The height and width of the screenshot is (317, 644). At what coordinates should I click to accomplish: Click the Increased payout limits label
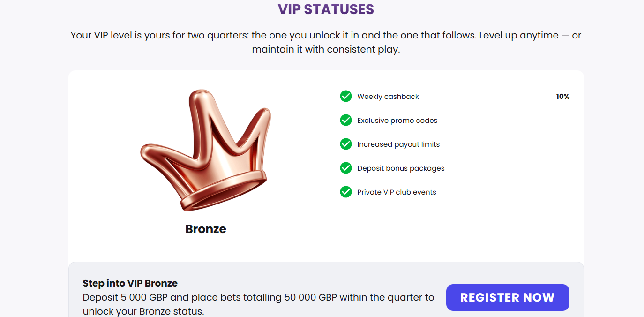coord(398,144)
